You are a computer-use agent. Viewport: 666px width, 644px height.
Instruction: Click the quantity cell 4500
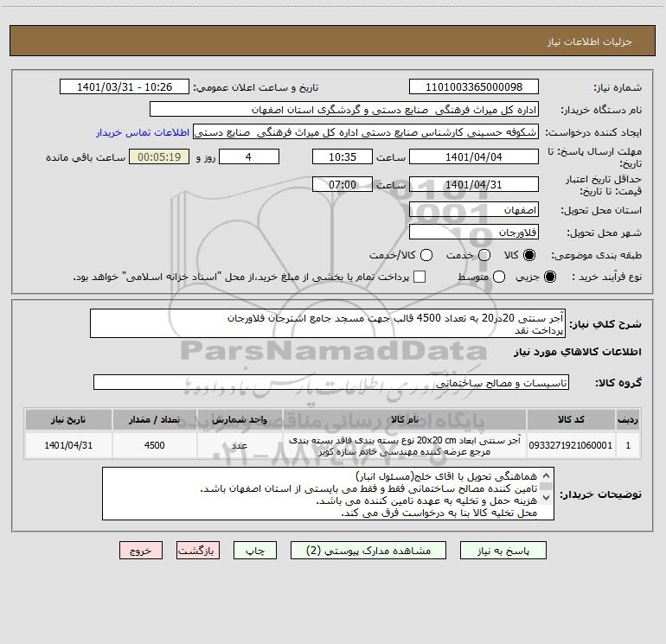coord(154,445)
